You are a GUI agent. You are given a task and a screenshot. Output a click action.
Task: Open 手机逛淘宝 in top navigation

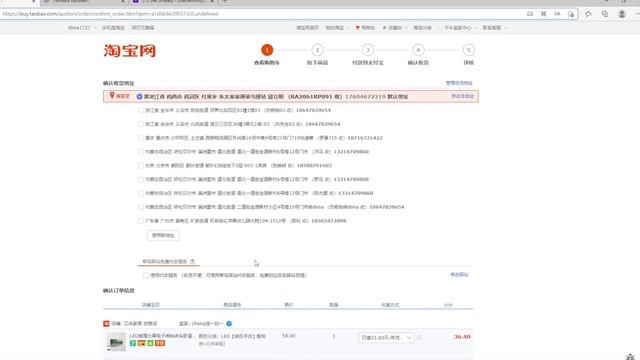[x=113, y=28]
